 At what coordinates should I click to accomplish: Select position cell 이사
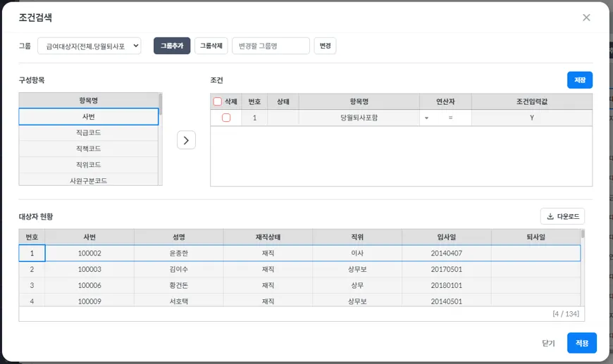click(x=357, y=253)
